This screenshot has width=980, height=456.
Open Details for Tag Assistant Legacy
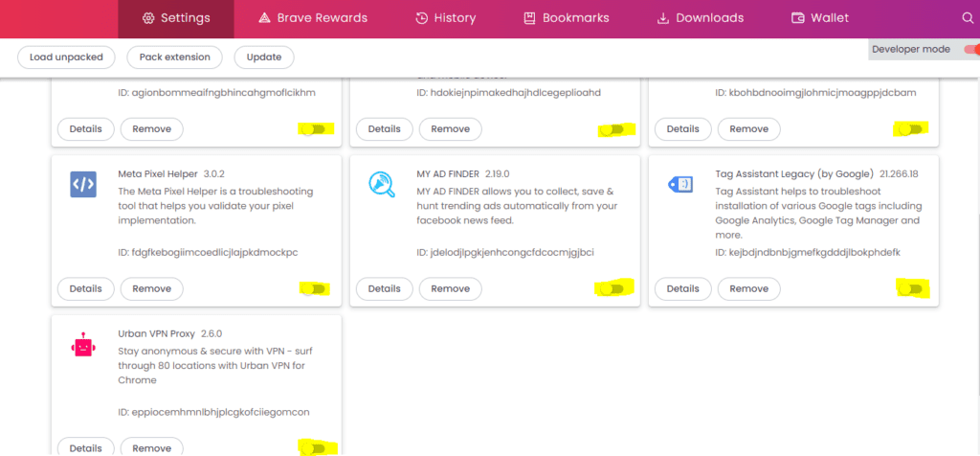point(683,289)
